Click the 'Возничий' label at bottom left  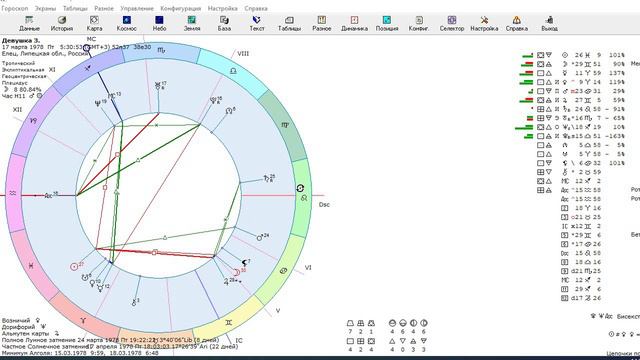click(x=16, y=320)
